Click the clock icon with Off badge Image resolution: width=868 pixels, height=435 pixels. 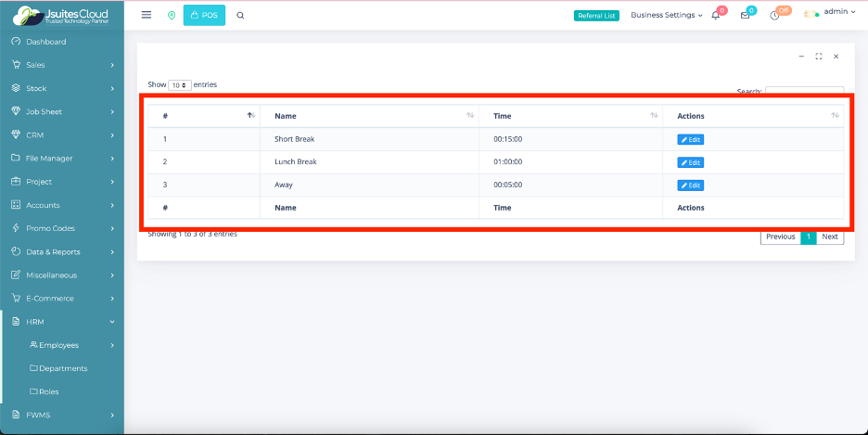[774, 16]
